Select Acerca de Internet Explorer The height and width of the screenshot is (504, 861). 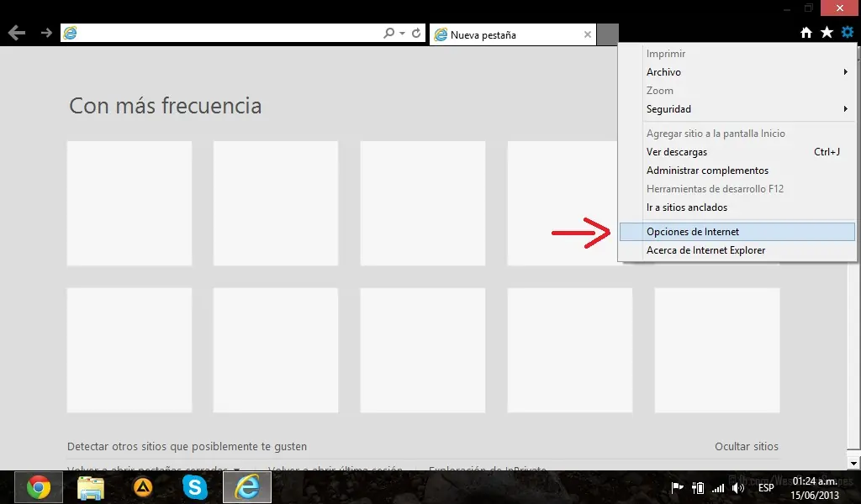point(737,250)
